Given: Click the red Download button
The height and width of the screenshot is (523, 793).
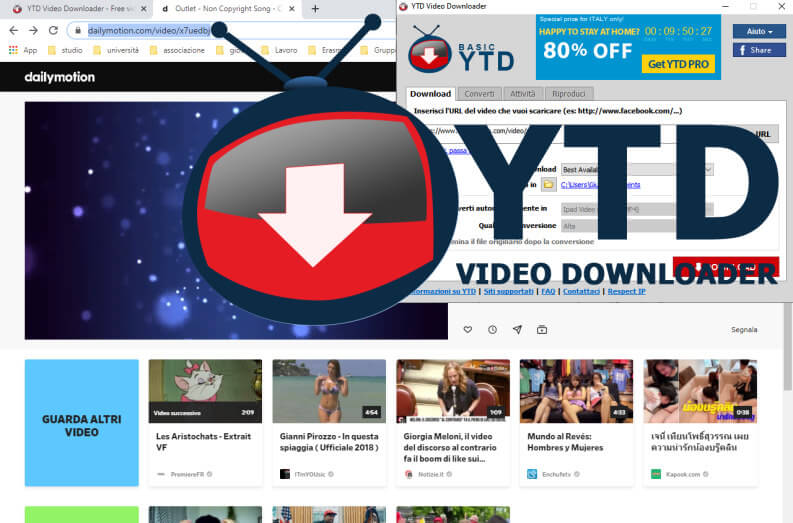Looking at the screenshot, I should (726, 267).
